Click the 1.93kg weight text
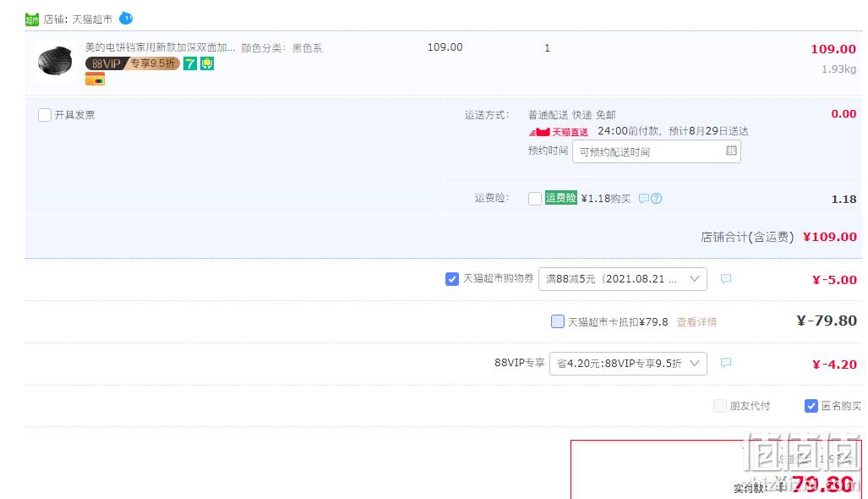The image size is (868, 499). (x=838, y=69)
